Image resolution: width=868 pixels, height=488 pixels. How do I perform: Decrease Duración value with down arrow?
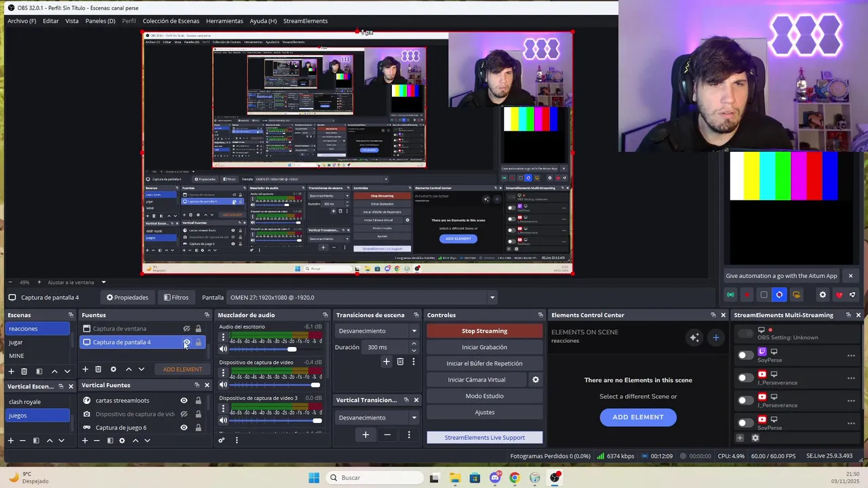coord(414,350)
